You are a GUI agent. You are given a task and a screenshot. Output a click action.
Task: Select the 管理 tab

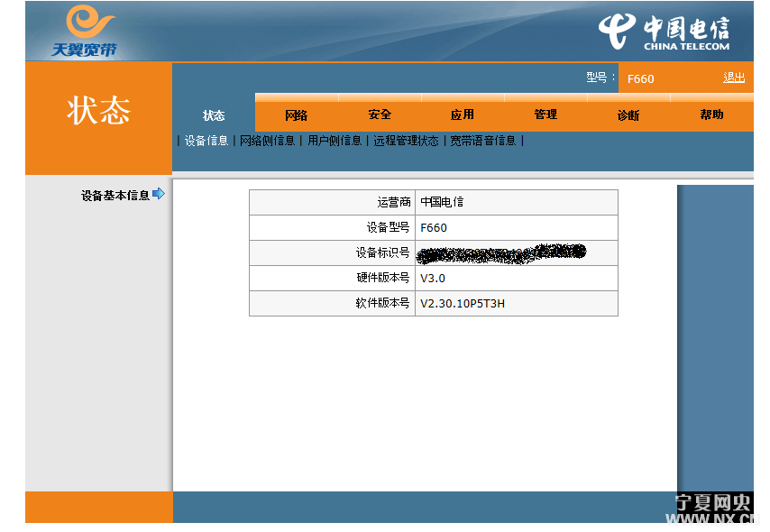point(545,115)
